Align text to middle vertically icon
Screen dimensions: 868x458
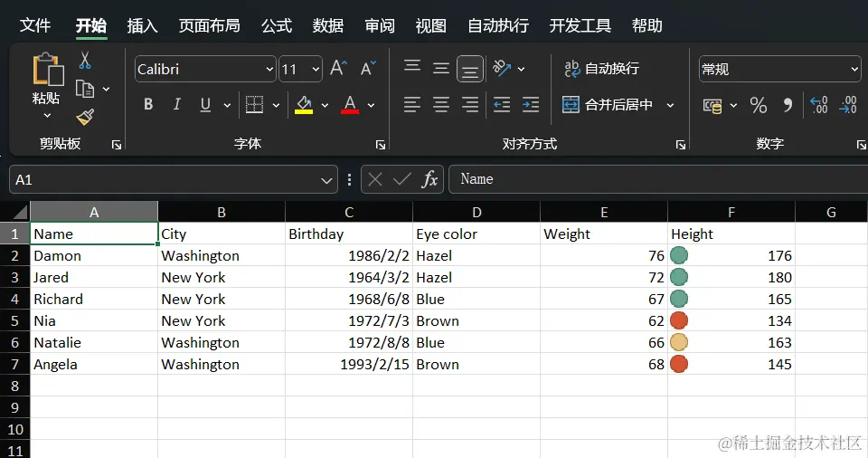click(440, 69)
